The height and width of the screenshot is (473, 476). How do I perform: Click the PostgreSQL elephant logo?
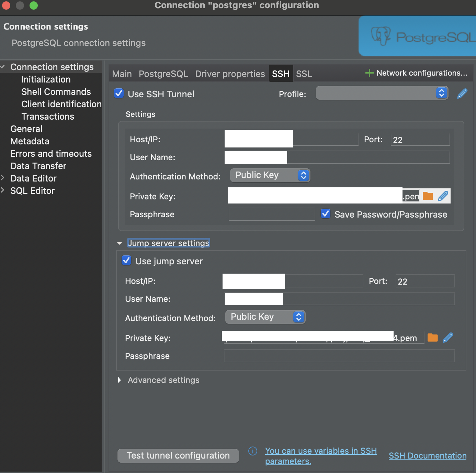click(x=381, y=36)
